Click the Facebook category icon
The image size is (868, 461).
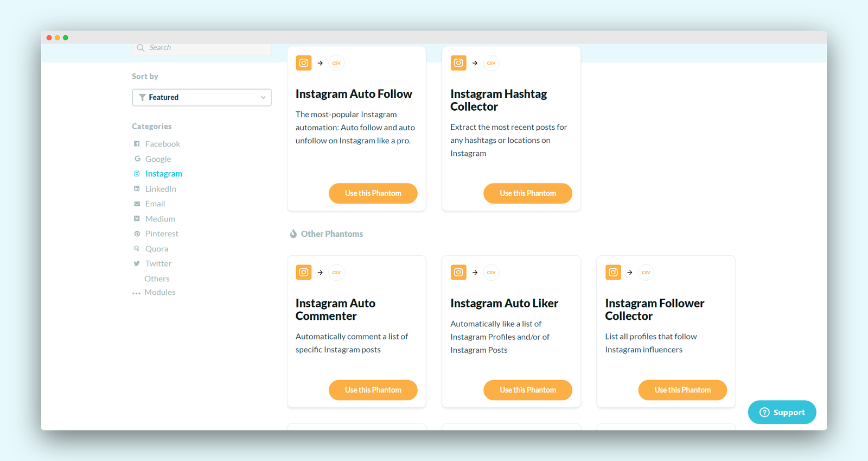(x=137, y=144)
